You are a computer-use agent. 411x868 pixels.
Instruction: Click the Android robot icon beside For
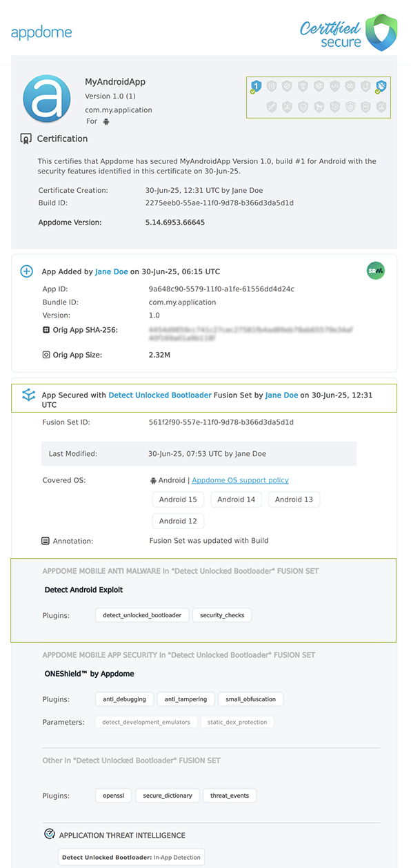106,121
